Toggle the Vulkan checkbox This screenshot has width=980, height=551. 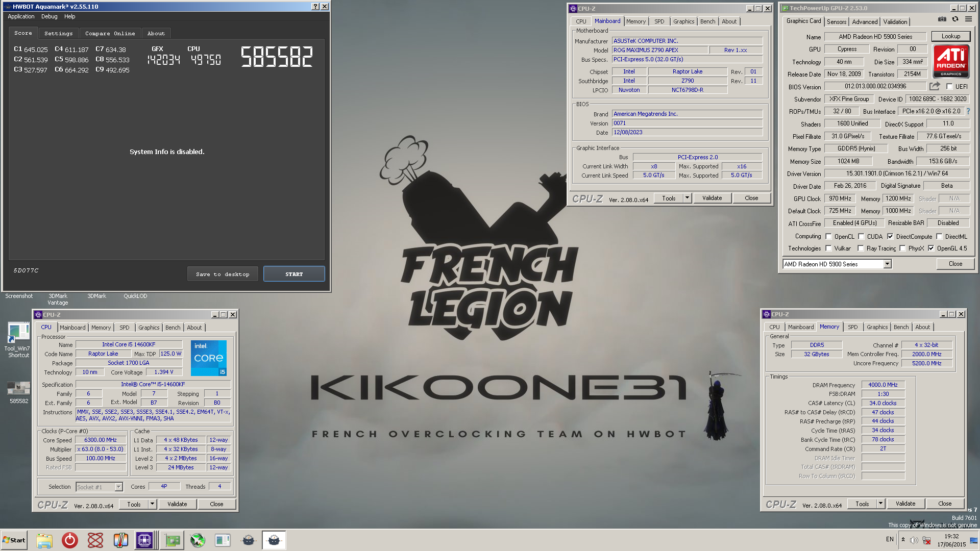828,248
